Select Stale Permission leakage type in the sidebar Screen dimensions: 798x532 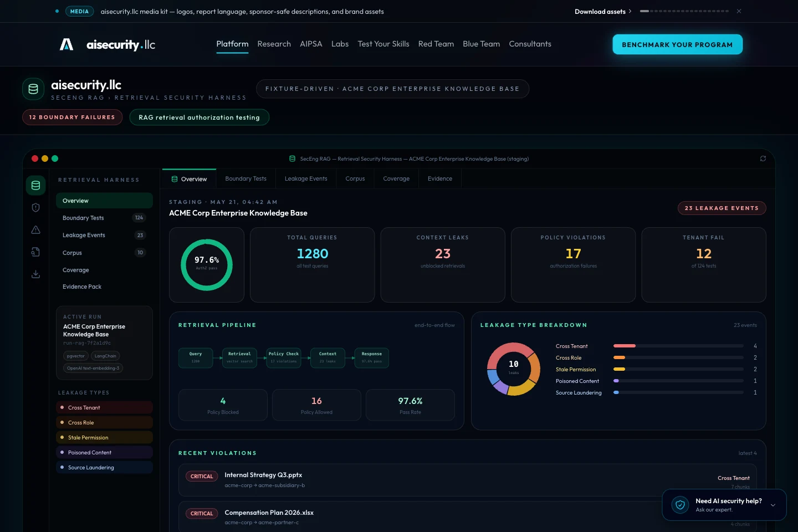click(x=104, y=437)
